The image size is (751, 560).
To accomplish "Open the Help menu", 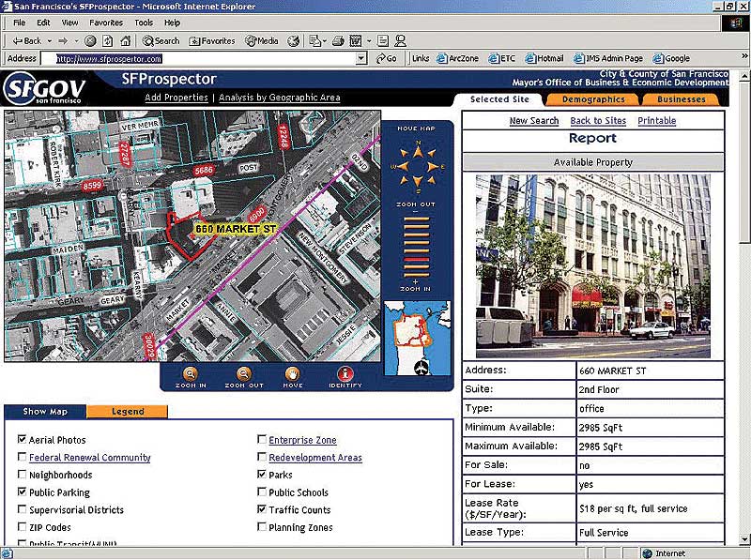I will pos(172,23).
